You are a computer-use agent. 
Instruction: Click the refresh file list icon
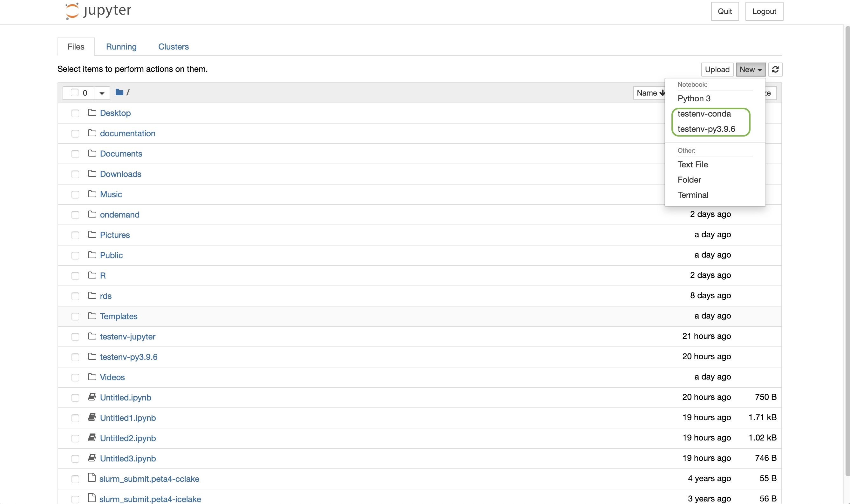775,69
